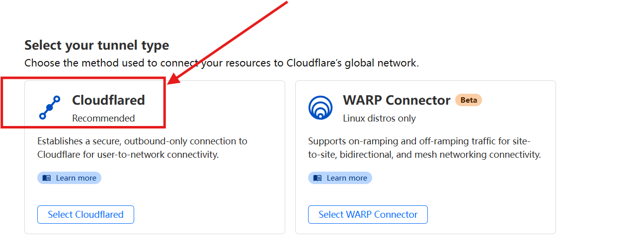Click the WARP Connector concentric rings icon
The width and height of the screenshot is (644, 252).
point(321,108)
